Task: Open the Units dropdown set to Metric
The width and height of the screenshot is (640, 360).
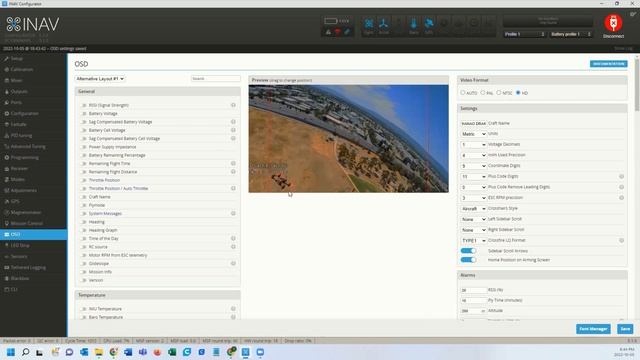Action: tap(473, 134)
